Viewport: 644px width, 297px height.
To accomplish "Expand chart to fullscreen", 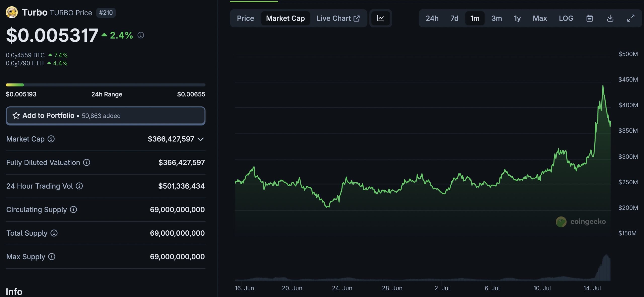I will 631,18.
